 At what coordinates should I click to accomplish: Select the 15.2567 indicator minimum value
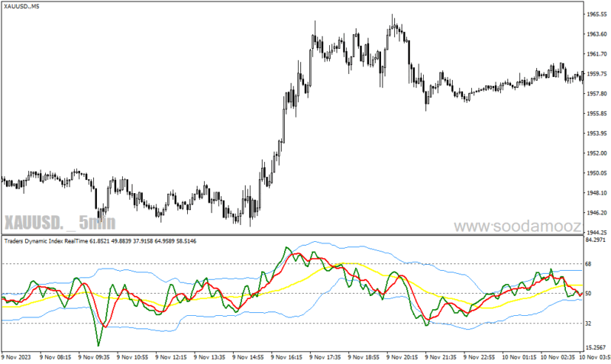tap(596, 348)
